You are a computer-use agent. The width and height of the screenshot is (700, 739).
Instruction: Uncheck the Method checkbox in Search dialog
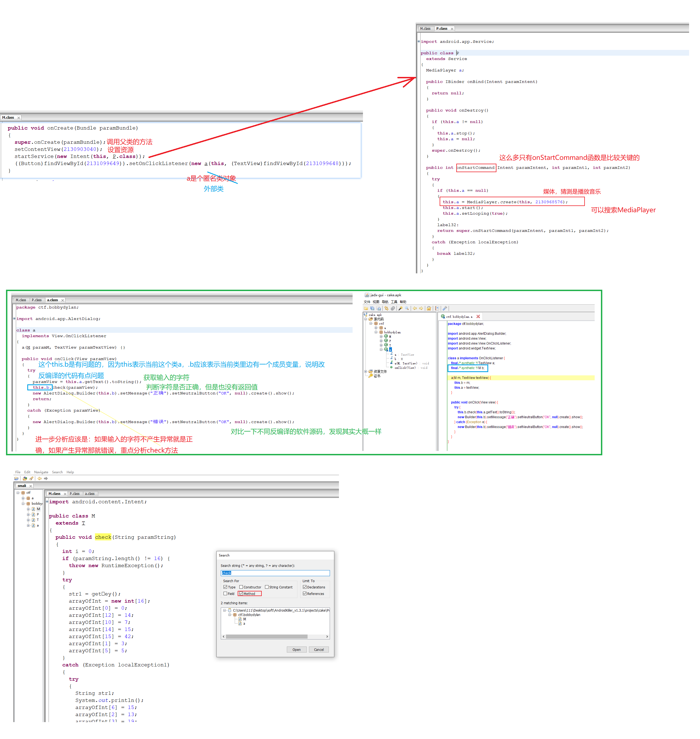[x=241, y=594]
